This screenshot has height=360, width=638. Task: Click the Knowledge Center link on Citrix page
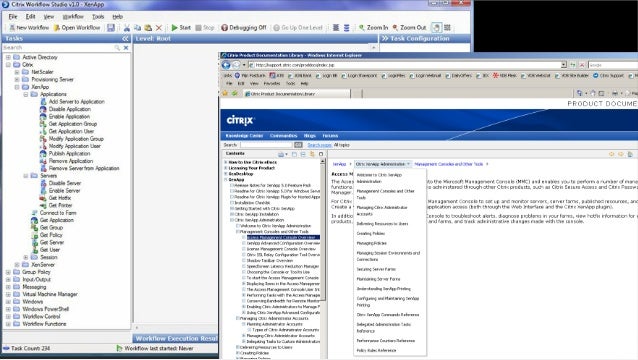coord(244,136)
